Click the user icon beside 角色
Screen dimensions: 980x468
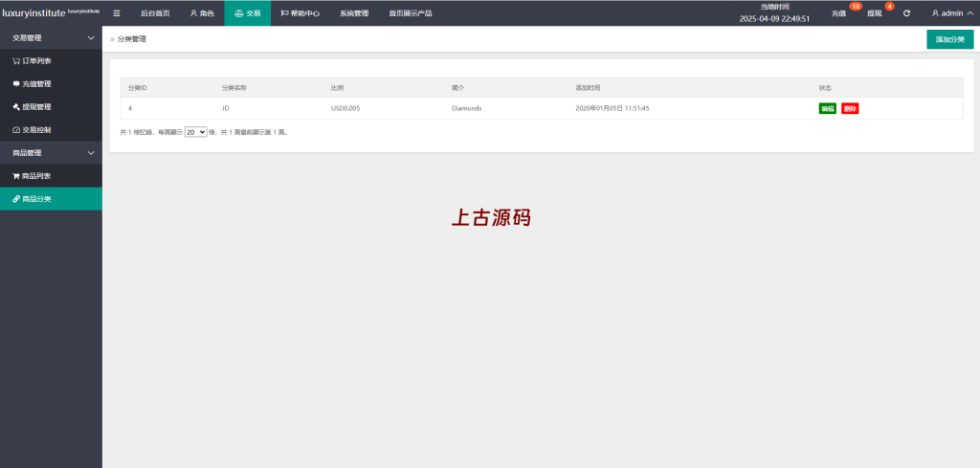193,13
